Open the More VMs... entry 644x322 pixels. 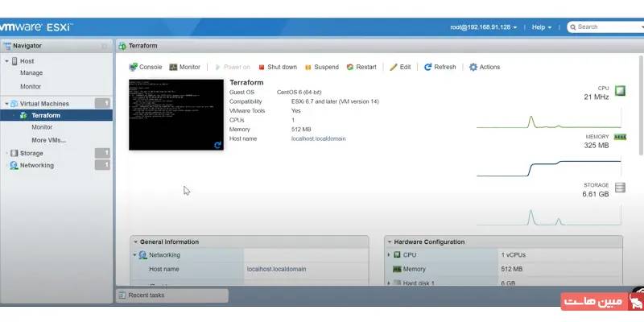(x=48, y=140)
